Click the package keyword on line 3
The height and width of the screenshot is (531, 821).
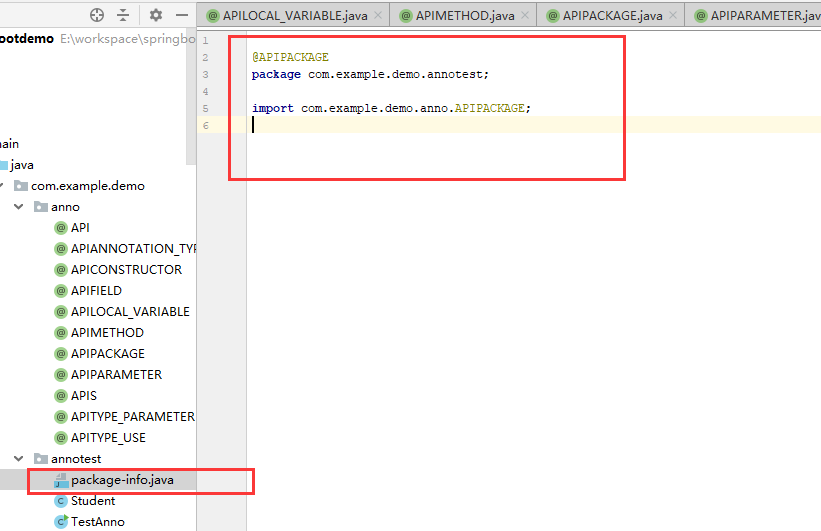[276, 74]
